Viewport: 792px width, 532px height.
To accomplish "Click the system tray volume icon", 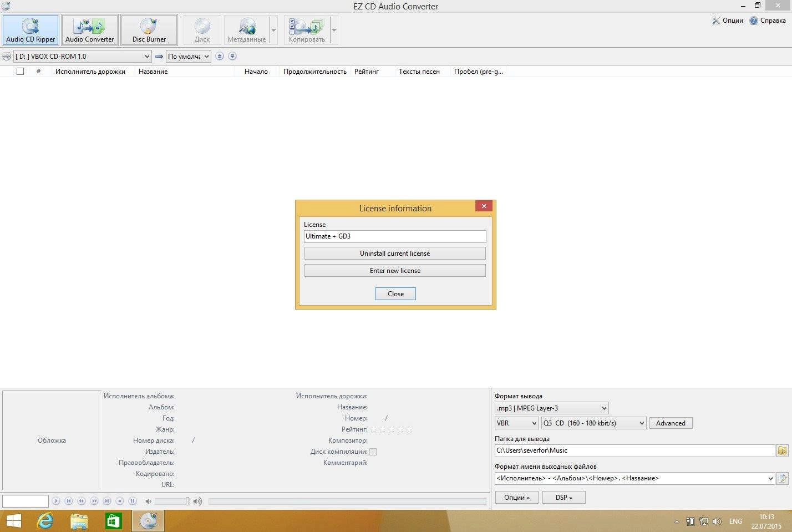I will pyautogui.click(x=717, y=521).
